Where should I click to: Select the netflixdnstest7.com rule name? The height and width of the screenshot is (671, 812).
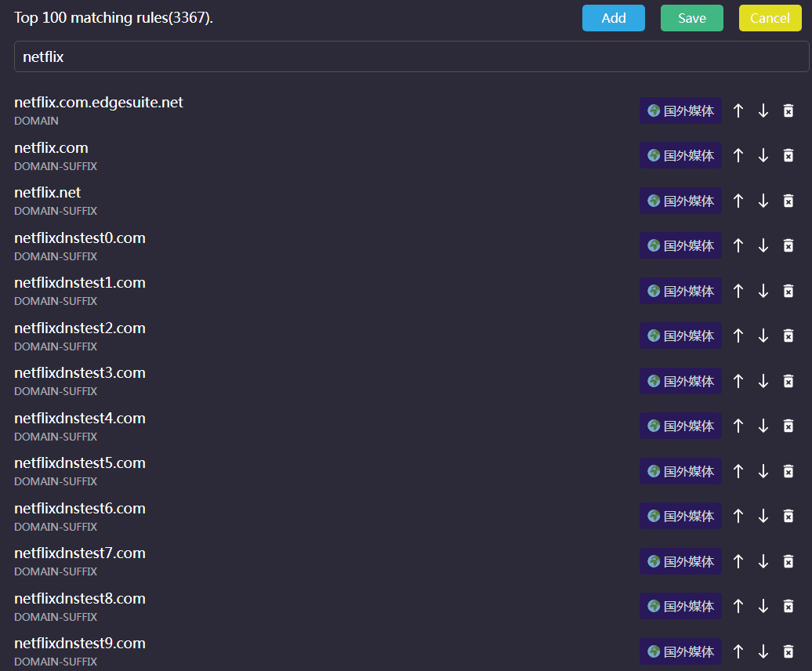(x=80, y=553)
